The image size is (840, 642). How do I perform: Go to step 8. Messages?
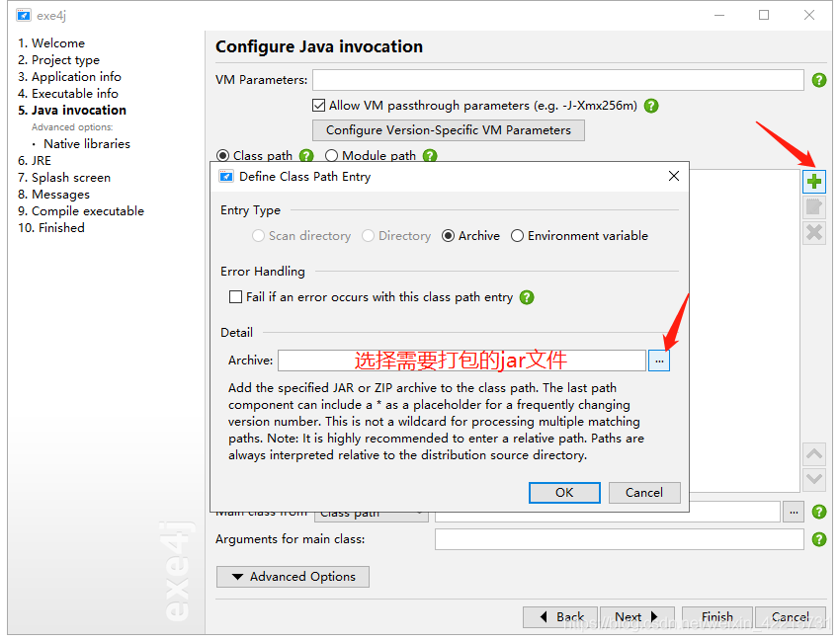[53, 195]
